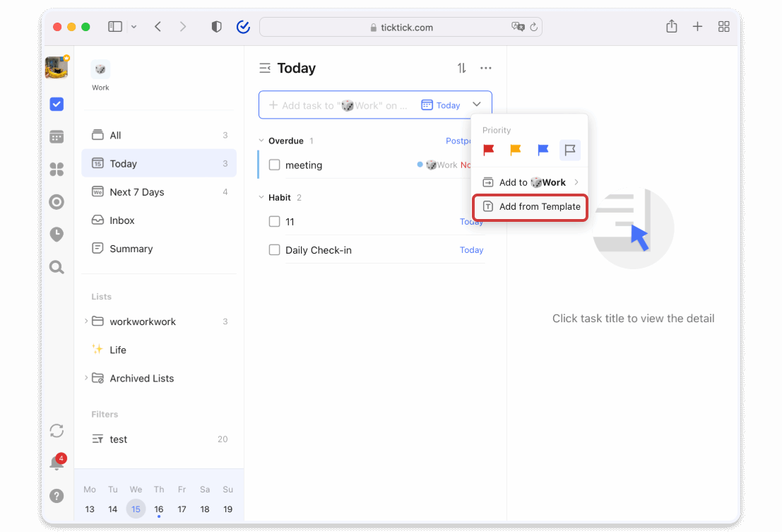Select Add to Work menu entry
Viewport: 782px width, 532px height.
530,182
